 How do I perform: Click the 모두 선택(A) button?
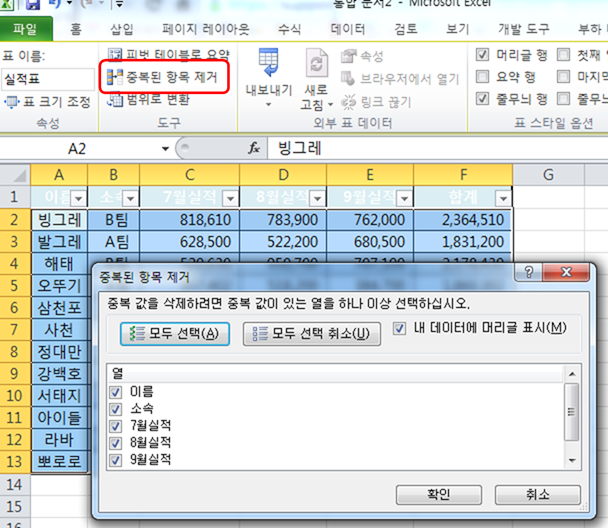175,334
